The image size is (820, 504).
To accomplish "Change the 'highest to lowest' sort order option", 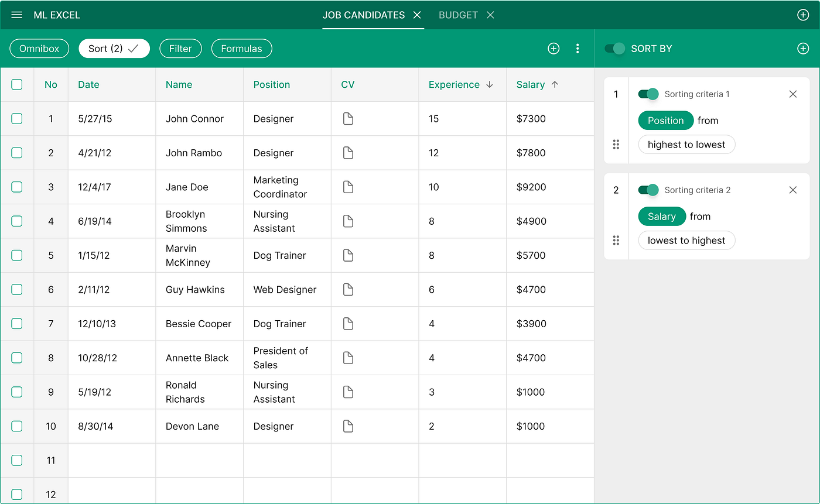I will (686, 144).
